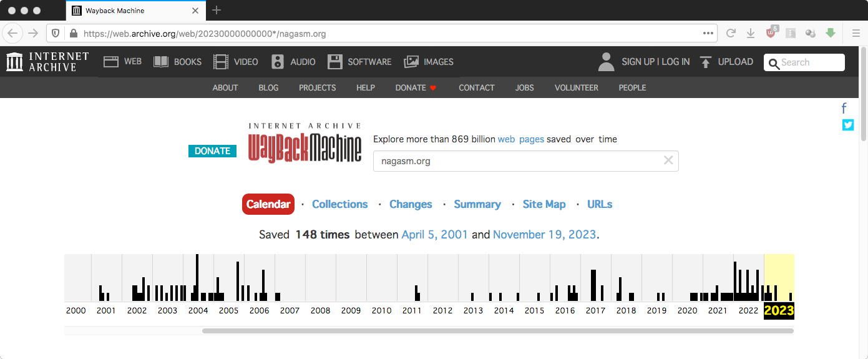This screenshot has height=359, width=868.
Task: Open the Books section icon
Action: pyautogui.click(x=161, y=62)
